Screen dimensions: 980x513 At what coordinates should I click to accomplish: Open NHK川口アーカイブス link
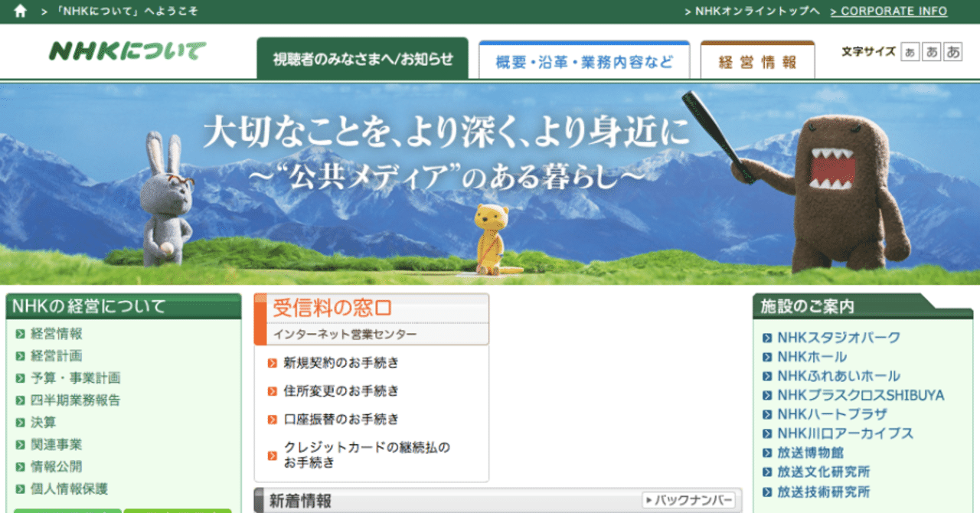(x=845, y=433)
